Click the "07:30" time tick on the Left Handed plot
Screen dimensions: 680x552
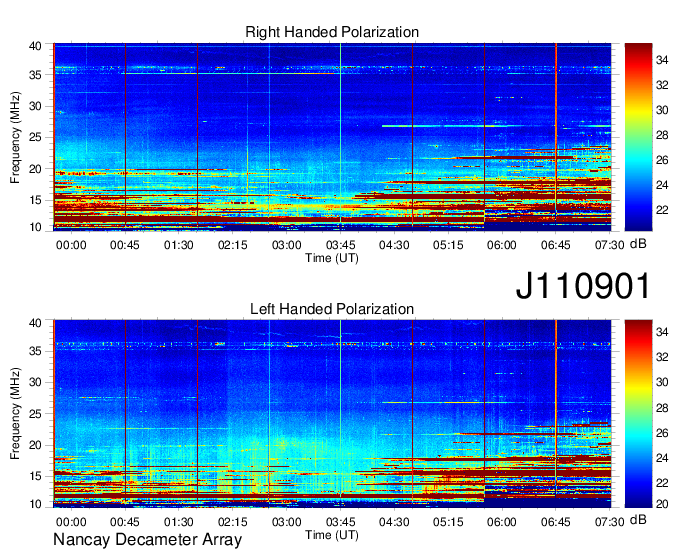609,522
